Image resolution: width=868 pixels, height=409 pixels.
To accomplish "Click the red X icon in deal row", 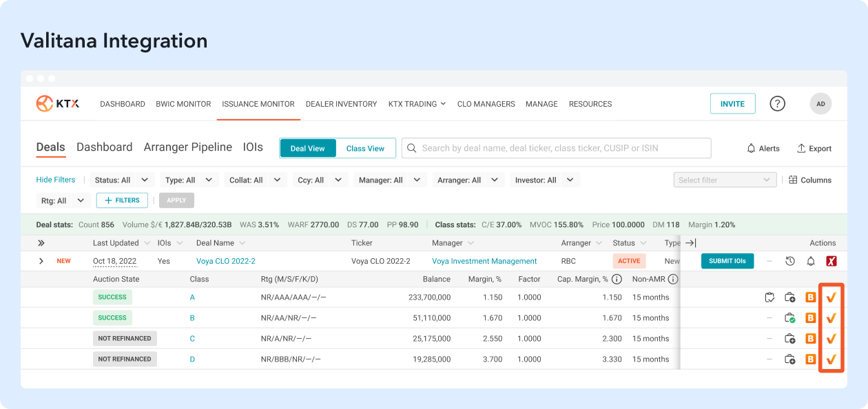I will (x=831, y=261).
